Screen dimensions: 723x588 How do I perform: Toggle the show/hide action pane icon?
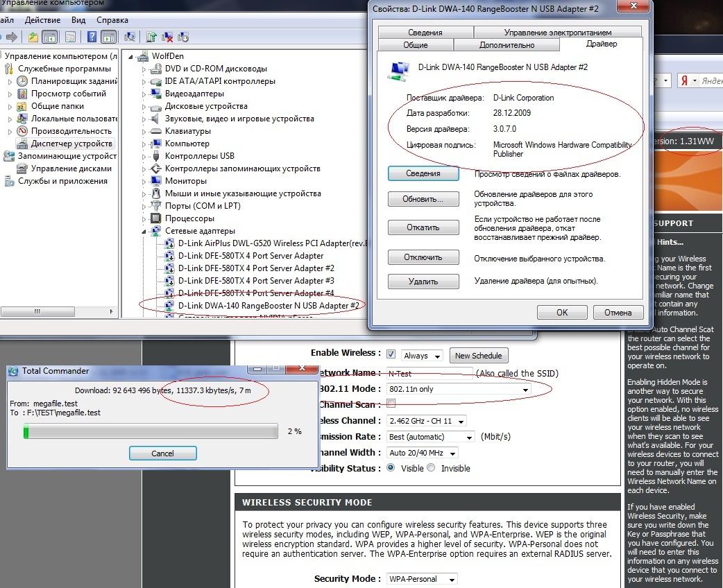pyautogui.click(x=108, y=37)
